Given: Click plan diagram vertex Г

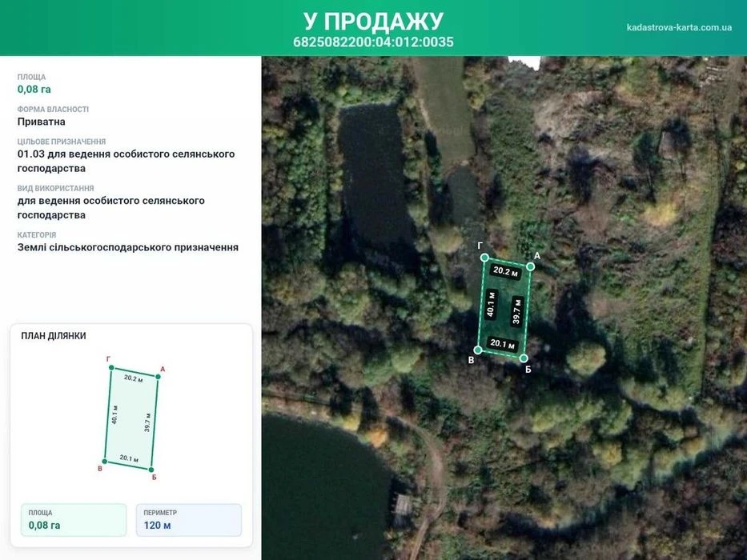Looking at the screenshot, I should pyautogui.click(x=111, y=368).
